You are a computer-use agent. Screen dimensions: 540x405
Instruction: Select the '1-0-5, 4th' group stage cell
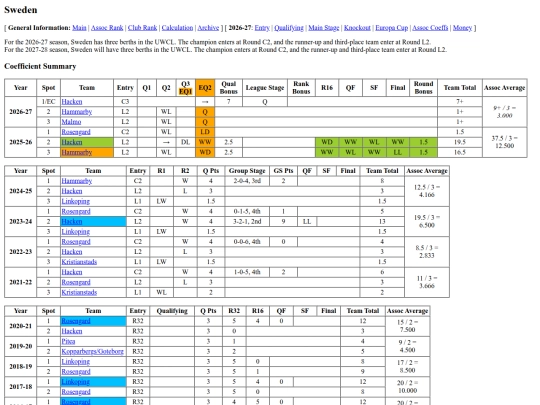pyautogui.click(x=247, y=272)
